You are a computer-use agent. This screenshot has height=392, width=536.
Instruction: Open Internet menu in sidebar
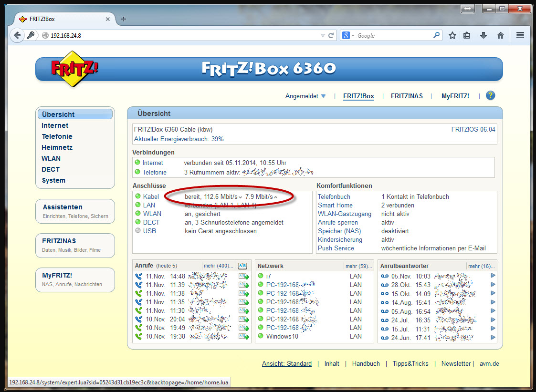[x=55, y=125]
